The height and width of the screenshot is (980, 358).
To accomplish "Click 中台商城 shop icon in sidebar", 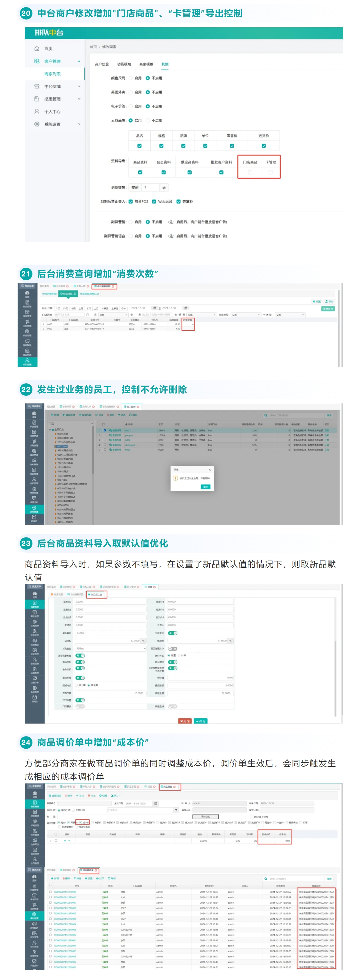I will [37, 86].
